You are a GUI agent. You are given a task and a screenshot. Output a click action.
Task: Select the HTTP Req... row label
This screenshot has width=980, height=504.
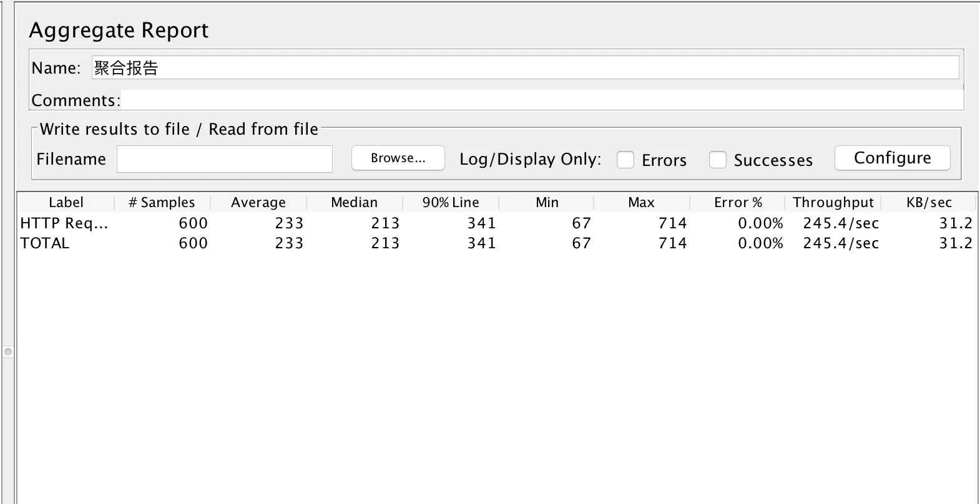click(64, 223)
